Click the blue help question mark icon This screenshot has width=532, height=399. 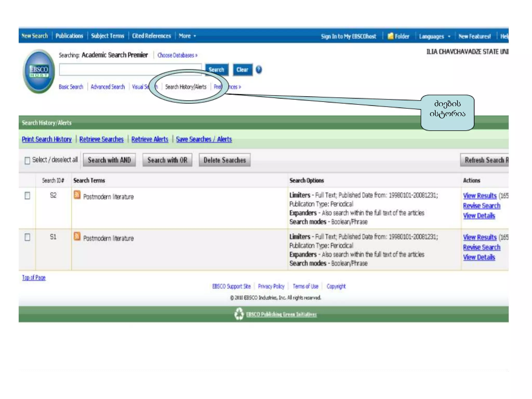[259, 70]
